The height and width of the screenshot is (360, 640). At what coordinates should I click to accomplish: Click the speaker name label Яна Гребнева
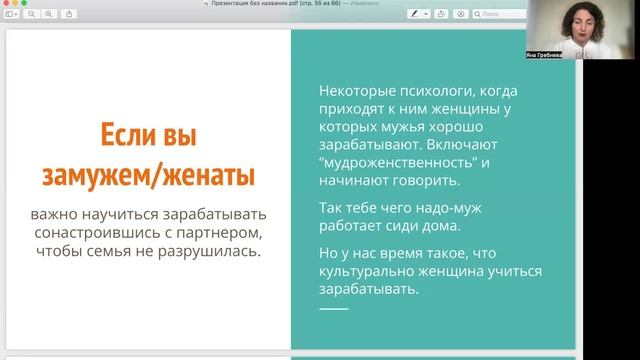click(544, 55)
